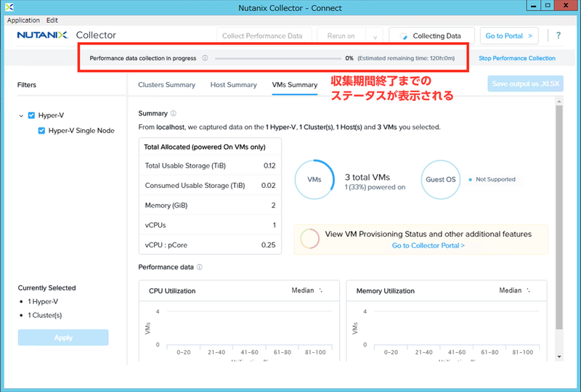Click the Guest OS donut chart
Screen dimensions: 581x392
pyautogui.click(x=441, y=180)
